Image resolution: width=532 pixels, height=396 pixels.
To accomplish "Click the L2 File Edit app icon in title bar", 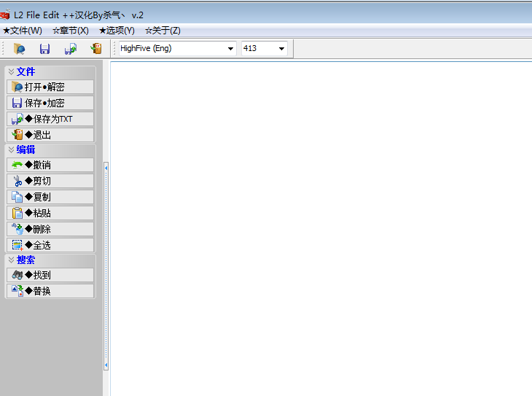I will (x=5, y=15).
